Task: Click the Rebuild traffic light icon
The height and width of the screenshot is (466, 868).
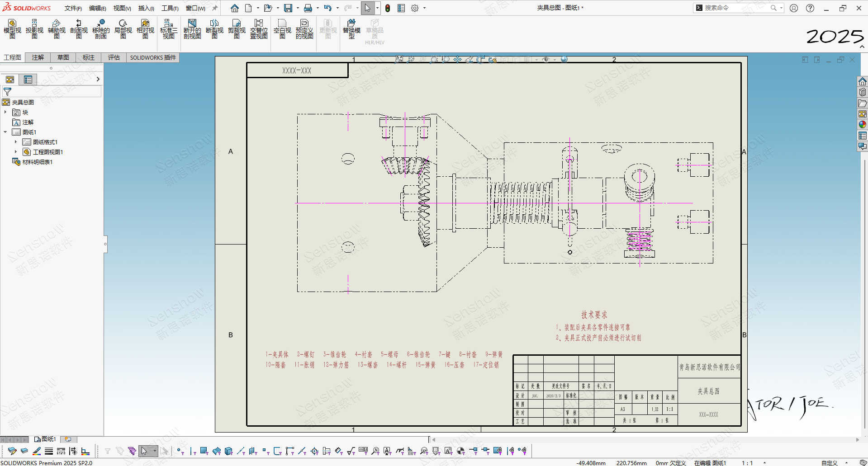Action: coord(388,8)
